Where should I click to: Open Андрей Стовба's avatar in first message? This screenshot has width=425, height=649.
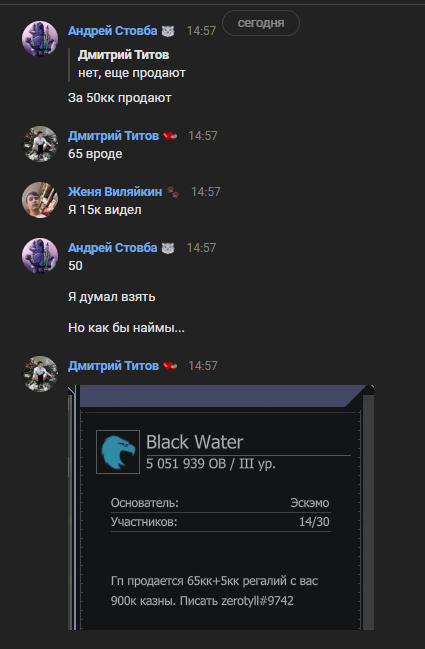click(40, 39)
